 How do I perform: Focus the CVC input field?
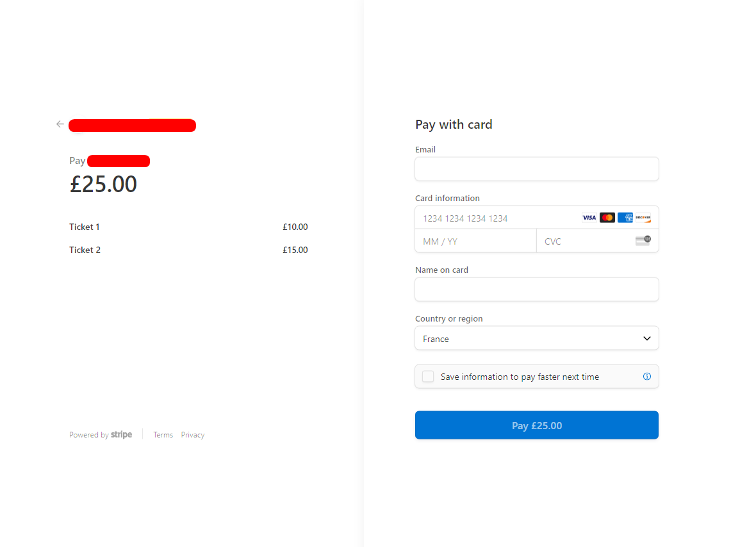point(597,241)
